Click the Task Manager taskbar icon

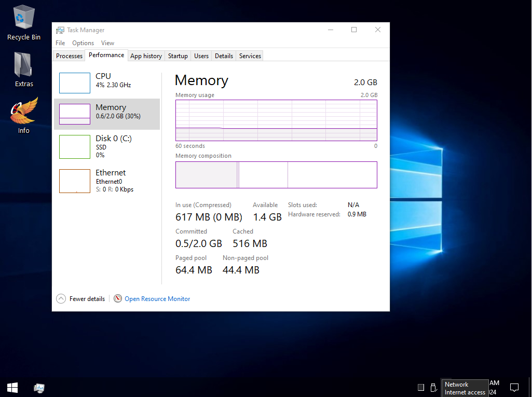39,387
